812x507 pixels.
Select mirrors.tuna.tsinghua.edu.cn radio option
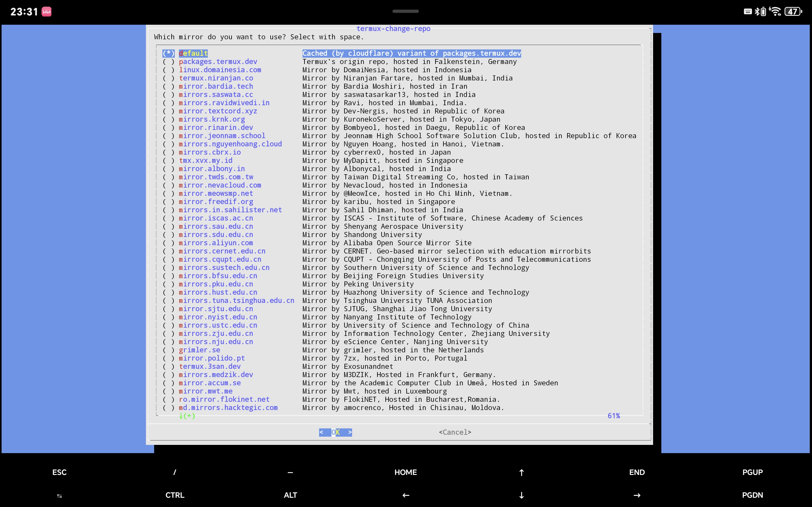(x=168, y=301)
